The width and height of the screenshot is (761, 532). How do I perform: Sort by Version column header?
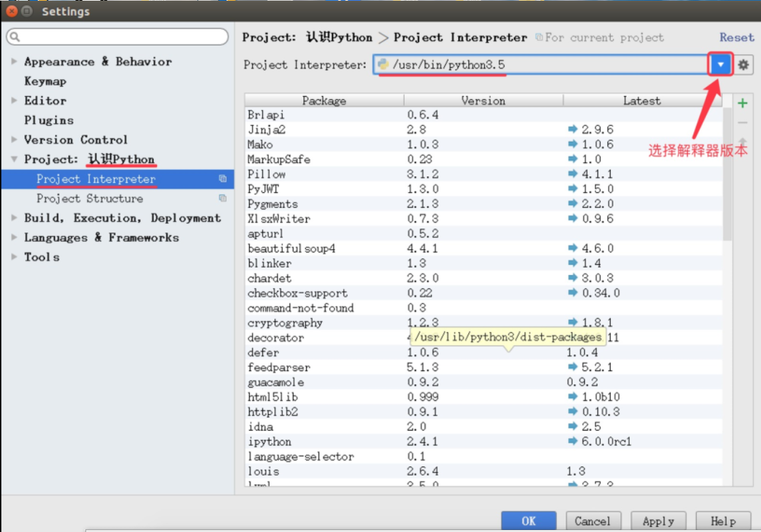[x=483, y=101]
